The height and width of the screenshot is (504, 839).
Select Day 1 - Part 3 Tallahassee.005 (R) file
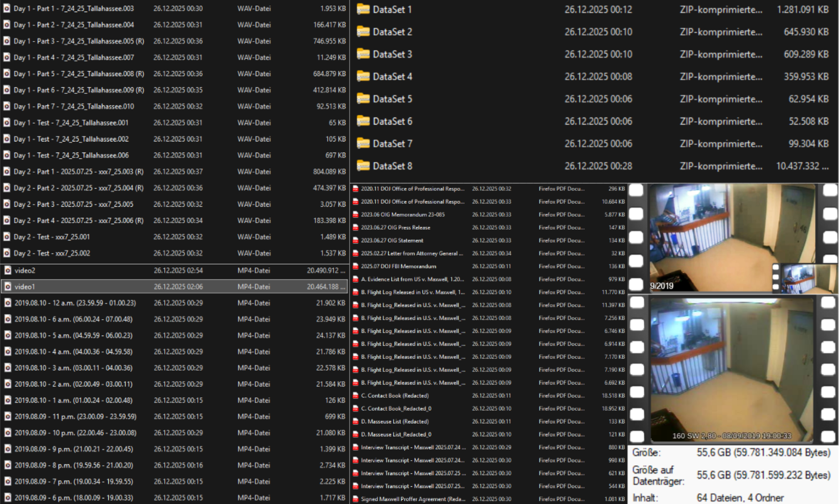(x=78, y=41)
